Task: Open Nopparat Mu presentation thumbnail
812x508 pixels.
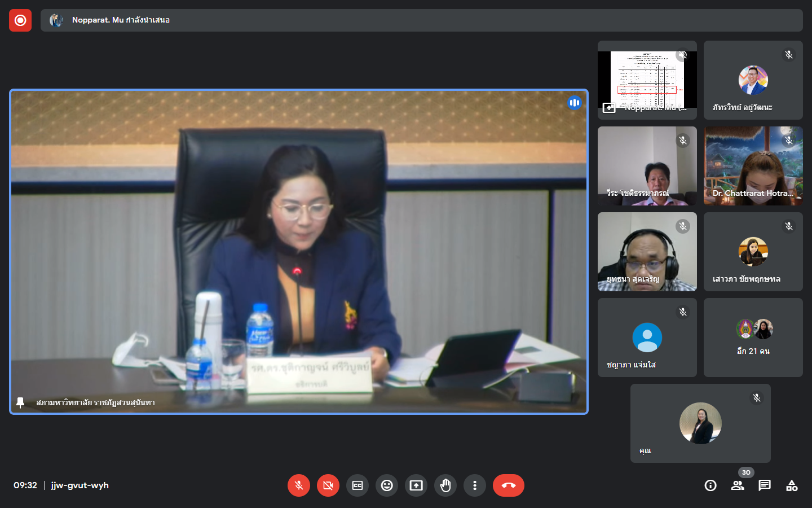Action: (647, 80)
